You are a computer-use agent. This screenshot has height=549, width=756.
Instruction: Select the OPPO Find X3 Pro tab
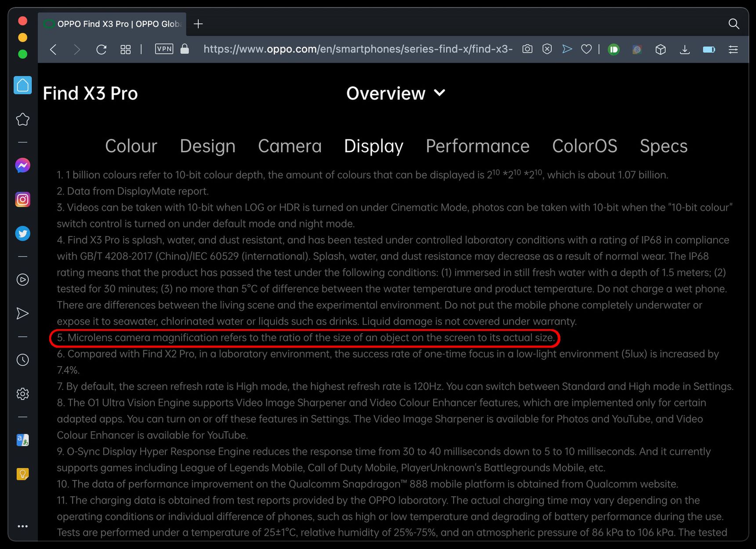pos(113,24)
